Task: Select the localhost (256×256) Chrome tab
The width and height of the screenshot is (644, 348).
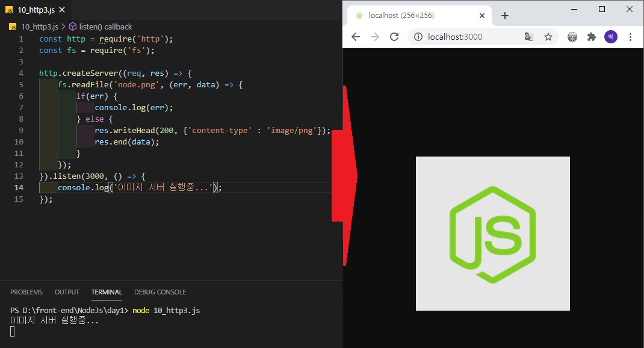Action: coord(420,16)
